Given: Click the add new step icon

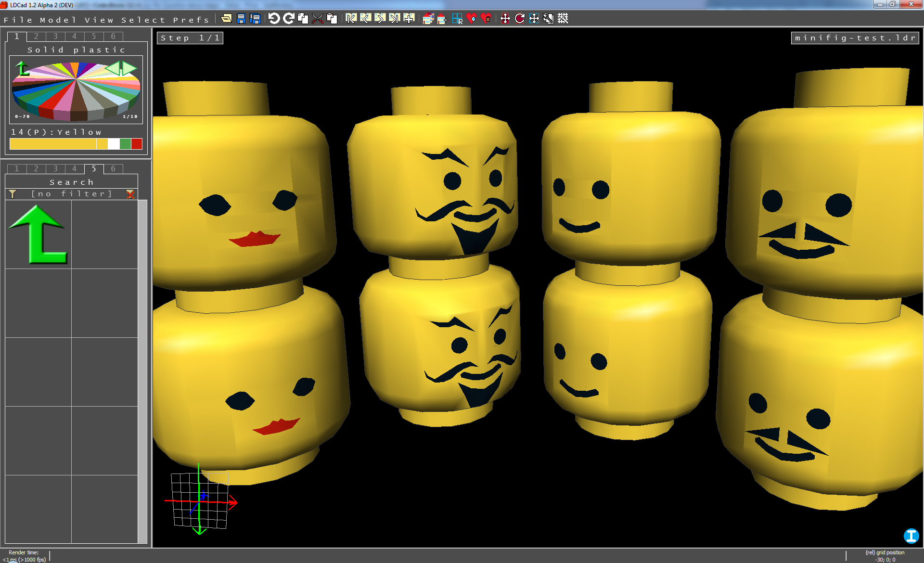Looking at the screenshot, I should [x=409, y=18].
